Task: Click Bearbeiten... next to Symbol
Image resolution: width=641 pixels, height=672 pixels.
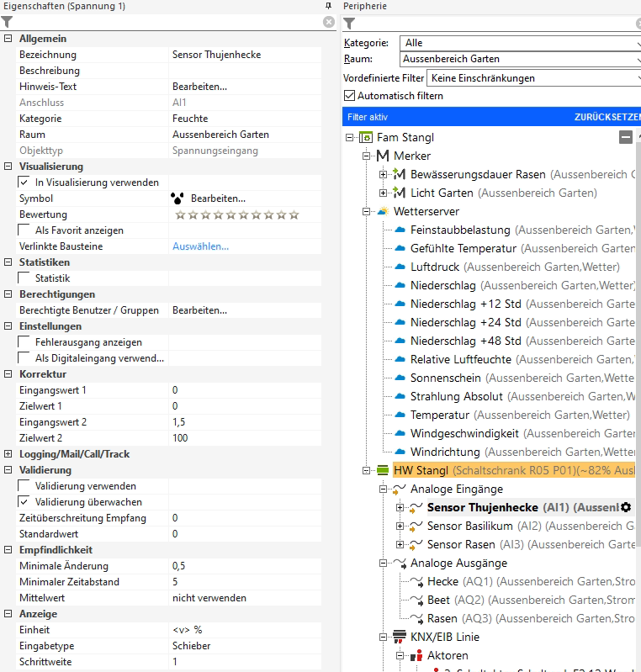Action: click(x=218, y=198)
